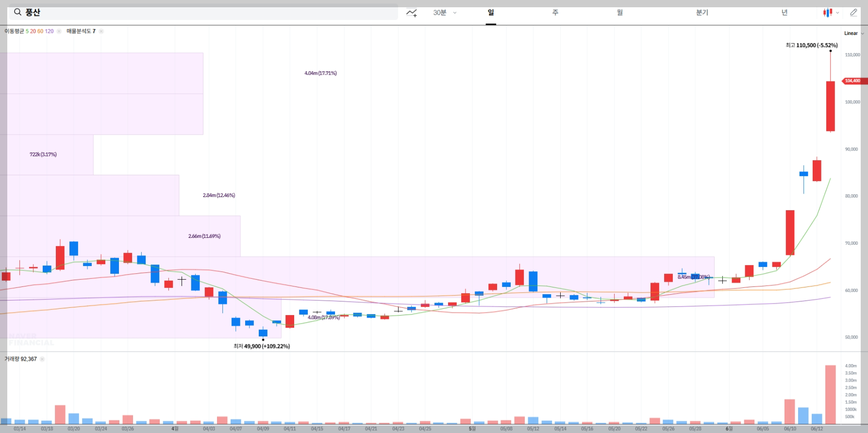Click the 매물분석도 7 label
The width and height of the screenshot is (868, 433).
click(x=81, y=31)
